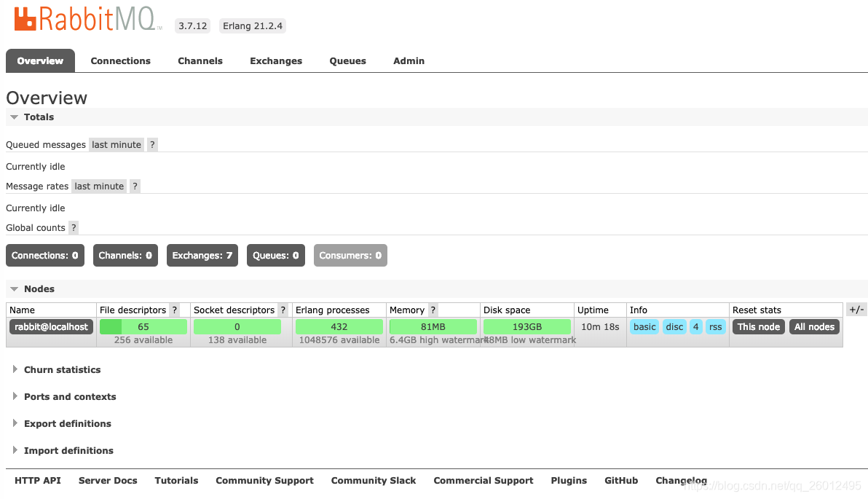Expand Ports and contexts section
This screenshot has height=499, width=868.
point(69,396)
